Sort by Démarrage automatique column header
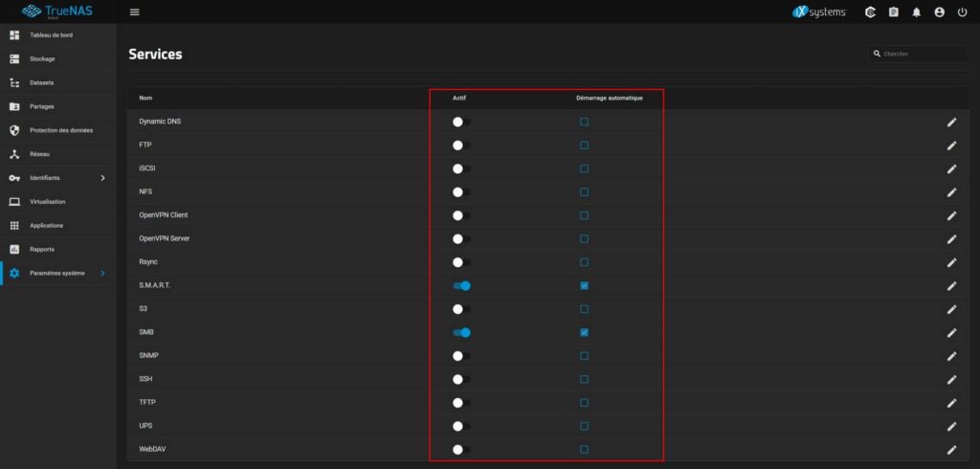The image size is (980, 469). [x=610, y=99]
